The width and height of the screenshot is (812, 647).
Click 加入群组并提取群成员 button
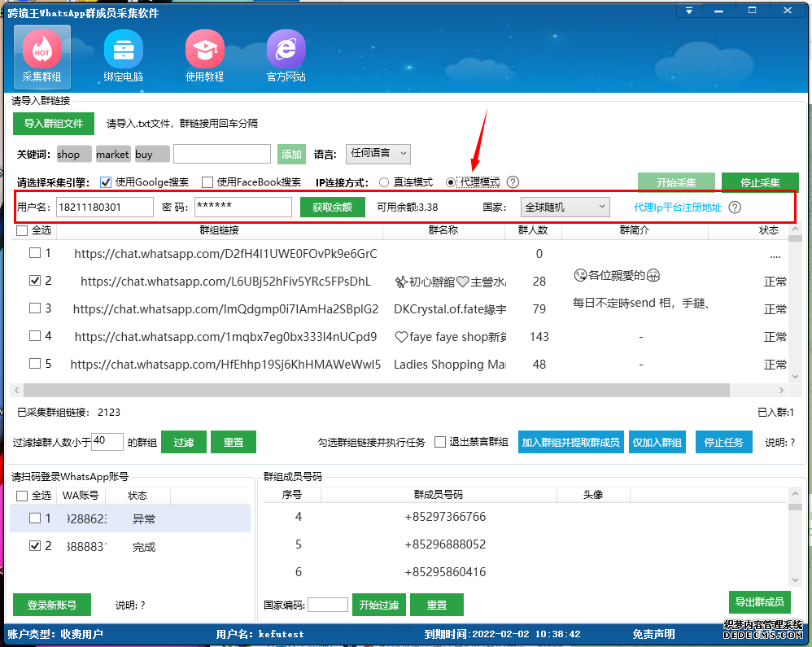pos(570,442)
